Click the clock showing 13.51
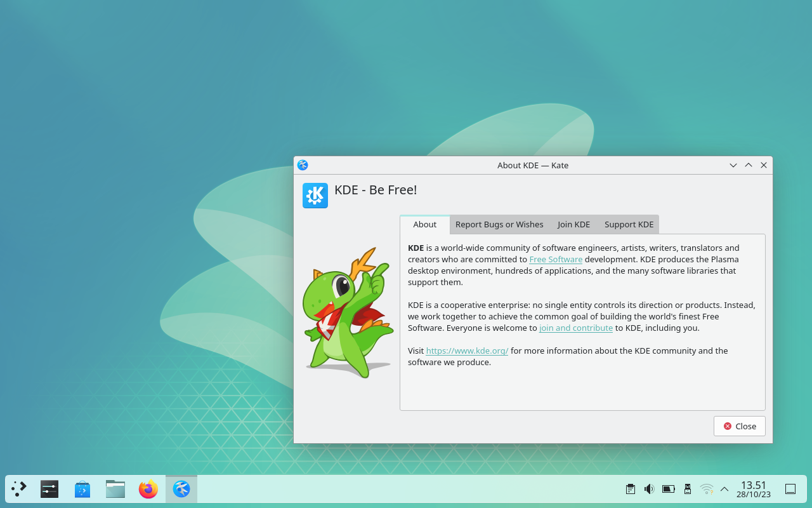This screenshot has width=812, height=508. click(753, 489)
